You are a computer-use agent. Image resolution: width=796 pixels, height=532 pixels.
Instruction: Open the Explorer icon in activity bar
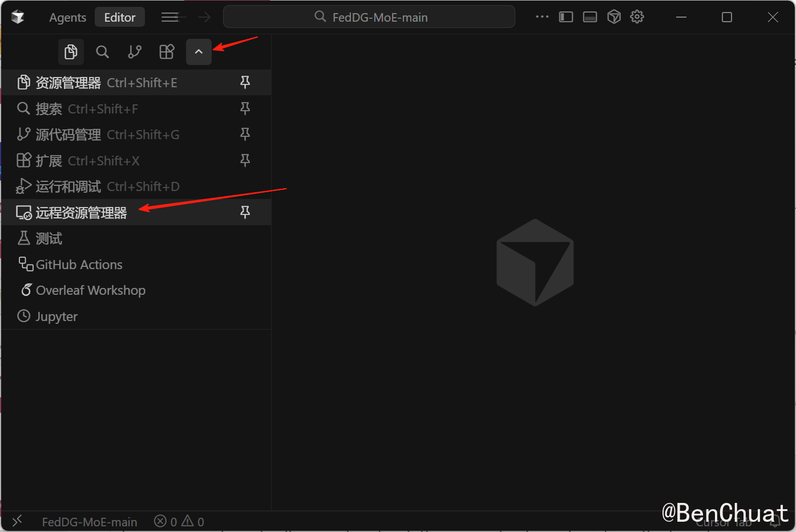pyautogui.click(x=71, y=52)
